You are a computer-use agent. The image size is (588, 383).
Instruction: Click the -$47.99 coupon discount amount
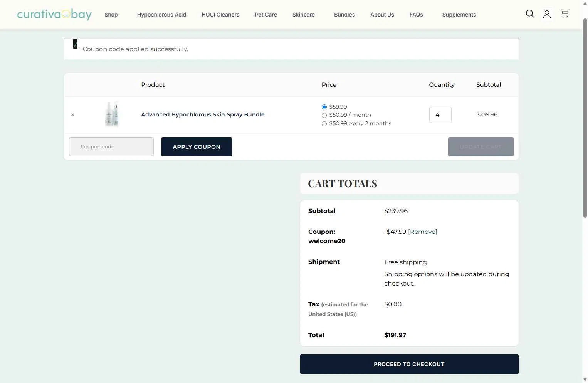pos(395,232)
